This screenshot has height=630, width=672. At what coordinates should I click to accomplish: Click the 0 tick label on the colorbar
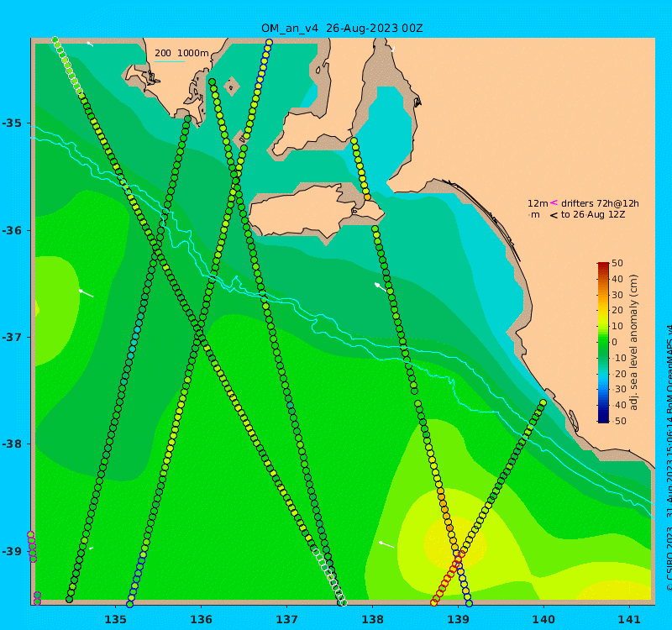[615, 342]
